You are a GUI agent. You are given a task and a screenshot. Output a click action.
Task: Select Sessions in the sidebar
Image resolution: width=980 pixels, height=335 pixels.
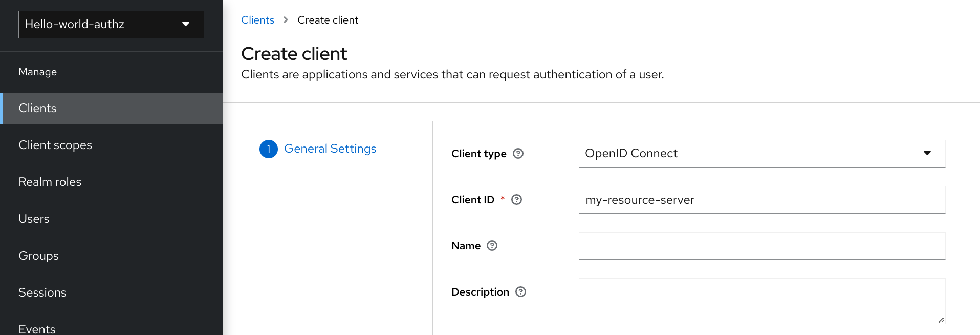[42, 293]
